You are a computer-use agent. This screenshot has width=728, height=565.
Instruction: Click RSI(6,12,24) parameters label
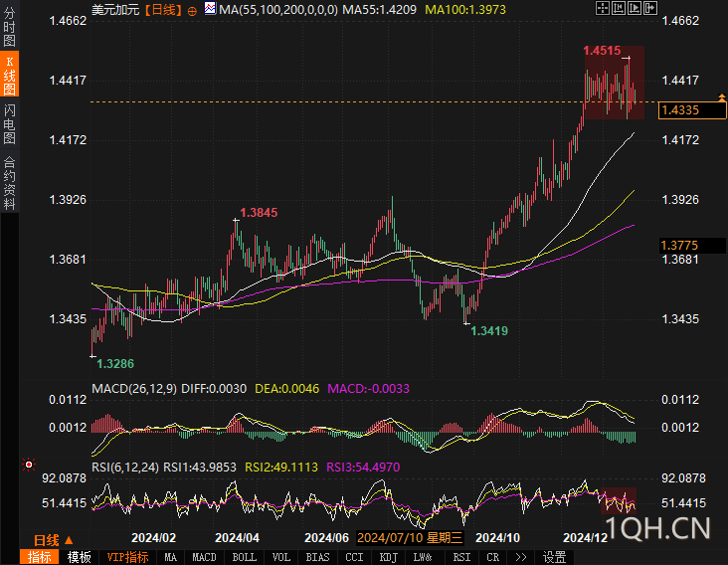point(125,468)
